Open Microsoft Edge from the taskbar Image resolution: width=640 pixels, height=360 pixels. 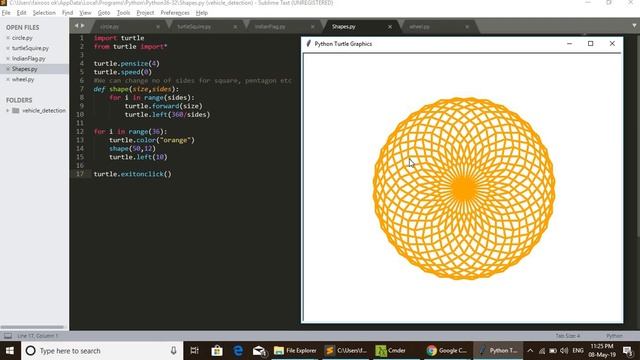pyautogui.click(x=238, y=351)
